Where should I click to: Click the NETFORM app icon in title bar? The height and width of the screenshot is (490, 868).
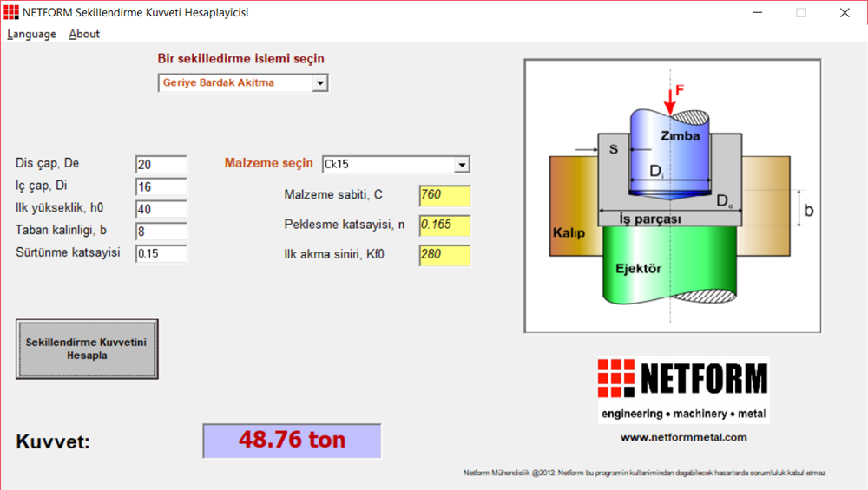click(11, 12)
